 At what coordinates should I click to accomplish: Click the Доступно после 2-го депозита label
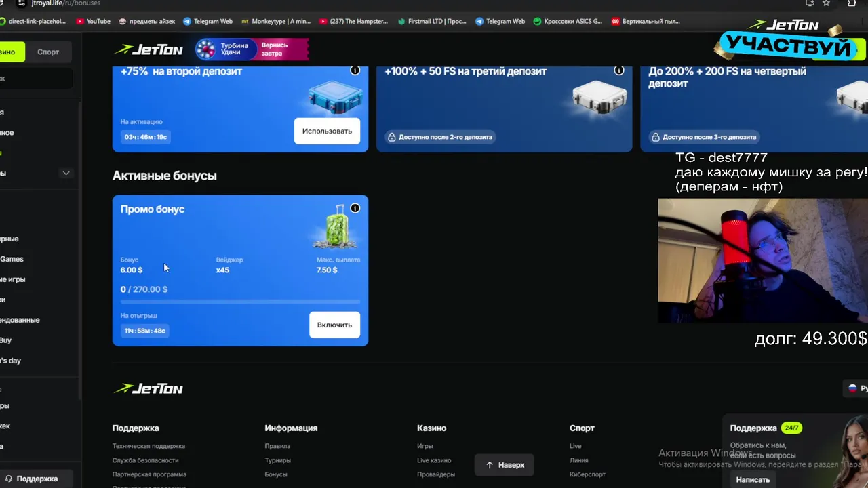(444, 137)
